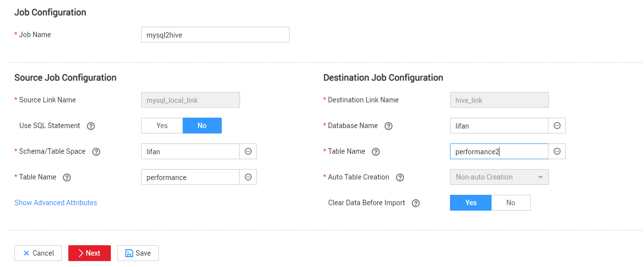The width and height of the screenshot is (644, 267).
Task: Save the job configuration
Action: 138,253
